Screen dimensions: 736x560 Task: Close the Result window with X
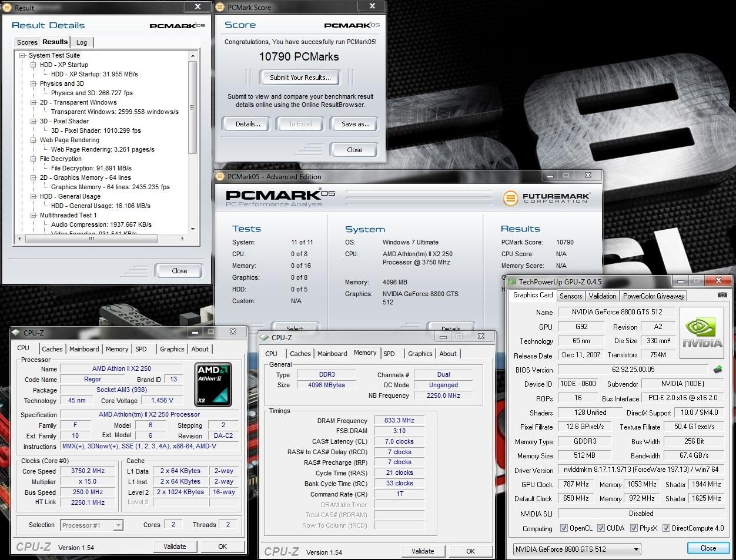click(196, 7)
